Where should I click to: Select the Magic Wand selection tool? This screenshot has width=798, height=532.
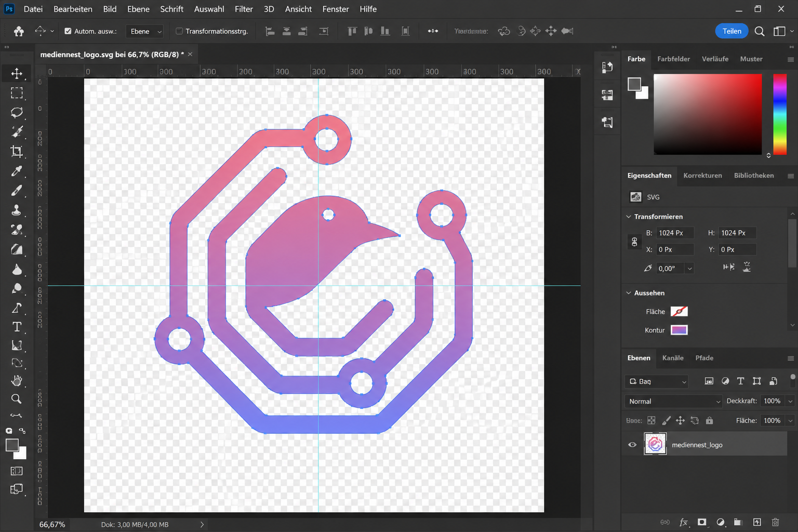coord(17,131)
